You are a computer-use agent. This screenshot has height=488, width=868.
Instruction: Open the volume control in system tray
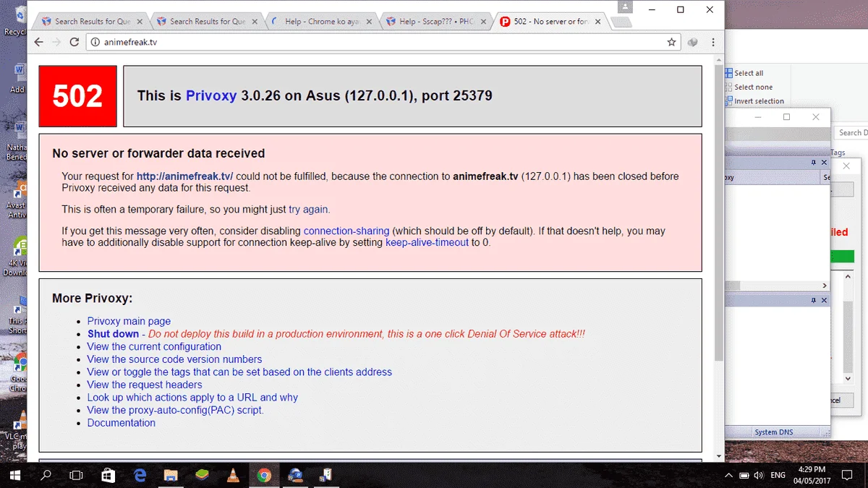[759, 475]
